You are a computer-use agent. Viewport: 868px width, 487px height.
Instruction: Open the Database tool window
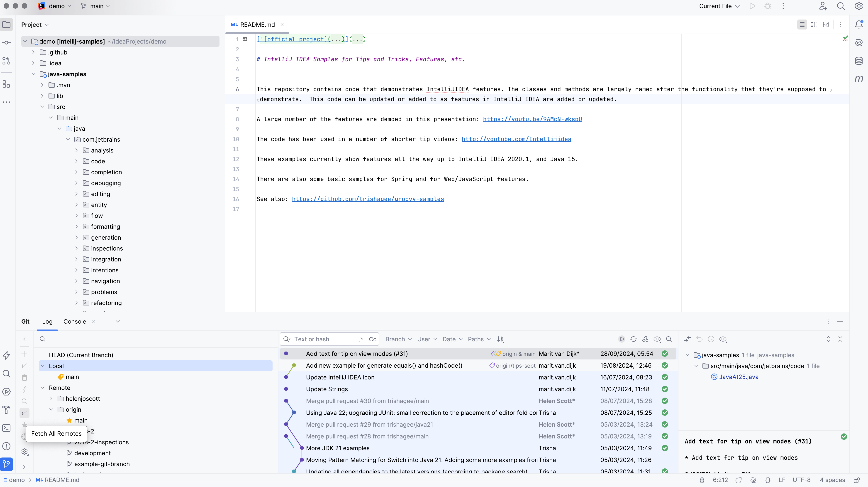[x=858, y=61]
